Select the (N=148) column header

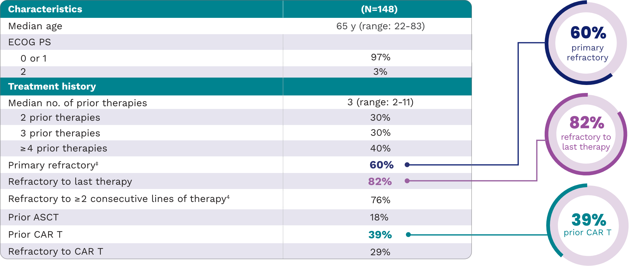click(379, 9)
